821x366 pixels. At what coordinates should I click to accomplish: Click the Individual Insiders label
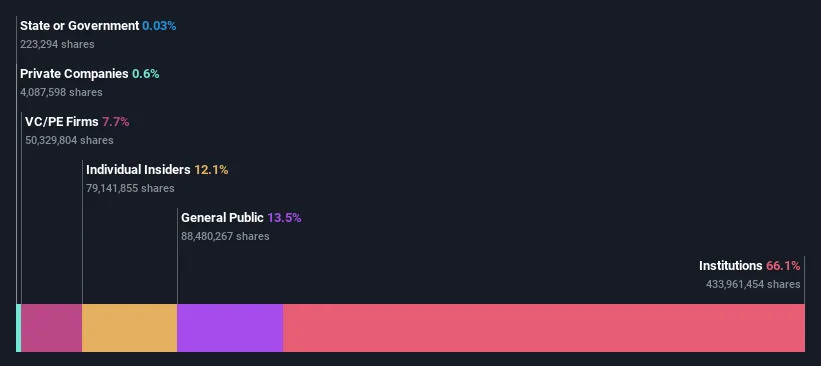pyautogui.click(x=138, y=170)
